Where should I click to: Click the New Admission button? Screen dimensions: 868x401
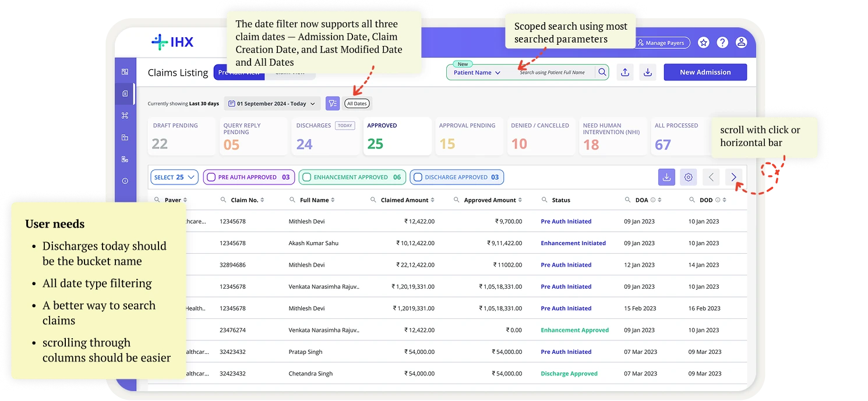point(705,72)
